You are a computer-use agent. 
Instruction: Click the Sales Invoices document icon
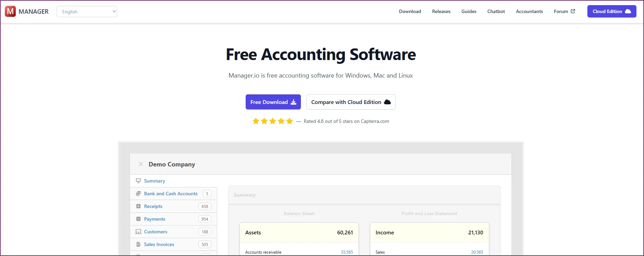tap(138, 244)
